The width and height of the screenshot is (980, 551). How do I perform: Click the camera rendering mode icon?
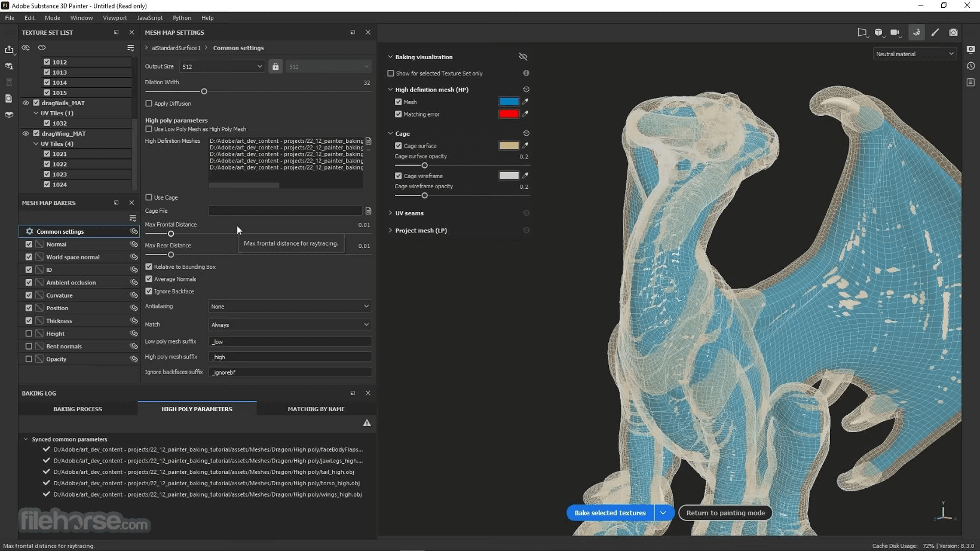pyautogui.click(x=953, y=32)
